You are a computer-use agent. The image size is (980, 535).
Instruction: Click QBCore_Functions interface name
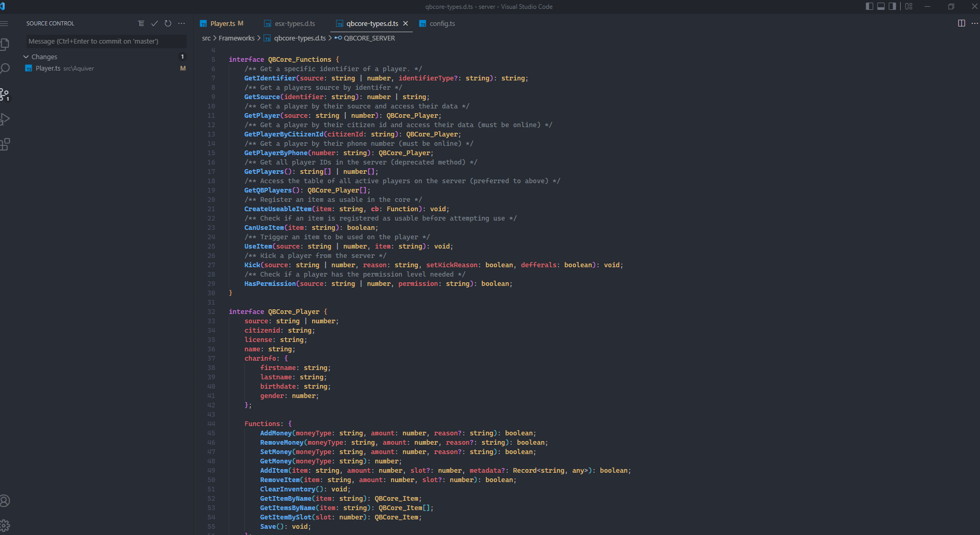point(299,60)
